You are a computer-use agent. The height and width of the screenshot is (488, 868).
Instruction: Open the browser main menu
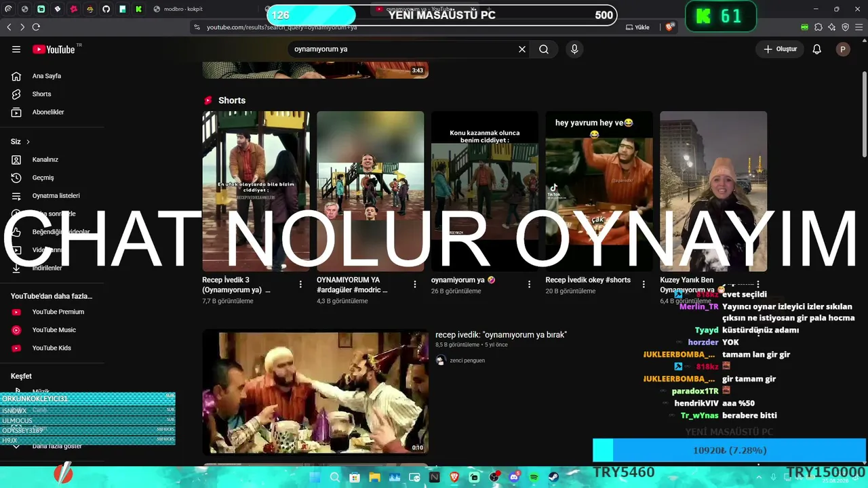[859, 27]
